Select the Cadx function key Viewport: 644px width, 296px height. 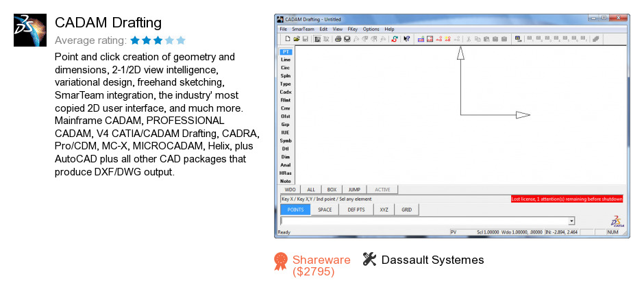[x=286, y=92]
